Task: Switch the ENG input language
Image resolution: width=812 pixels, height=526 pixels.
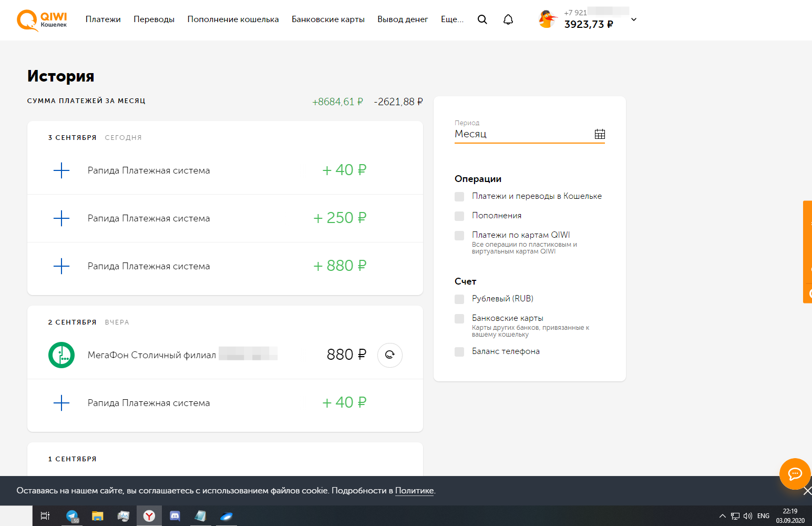Action: (763, 516)
